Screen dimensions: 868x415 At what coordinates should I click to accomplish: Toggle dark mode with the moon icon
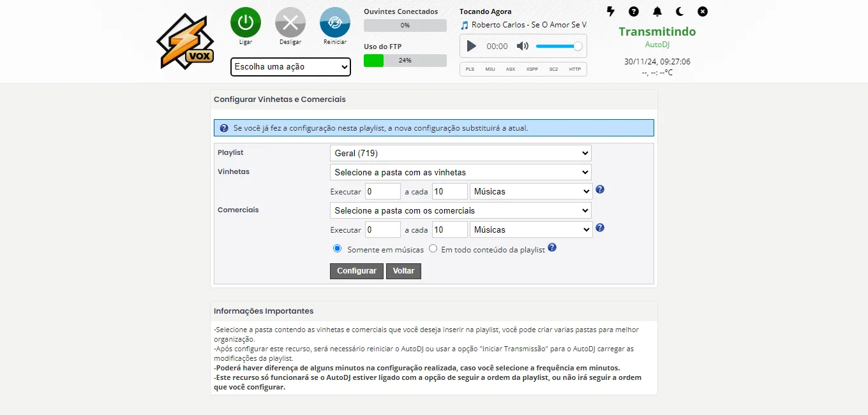coord(680,11)
